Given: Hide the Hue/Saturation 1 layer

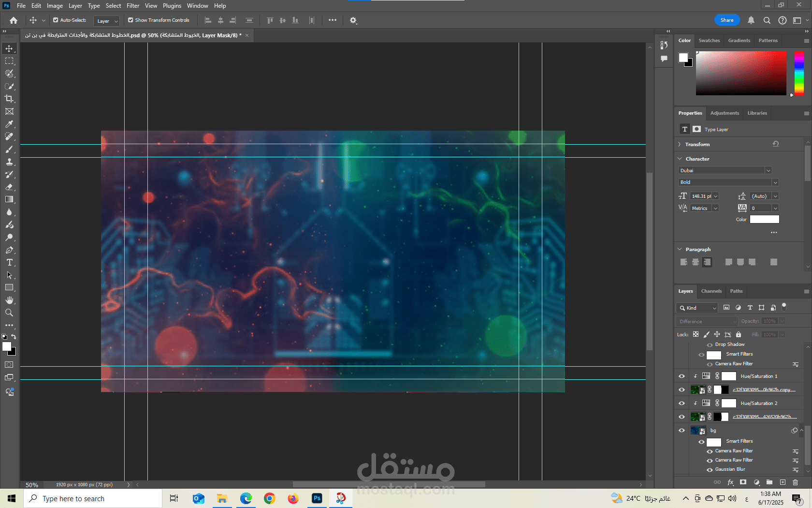Looking at the screenshot, I should pyautogui.click(x=682, y=376).
